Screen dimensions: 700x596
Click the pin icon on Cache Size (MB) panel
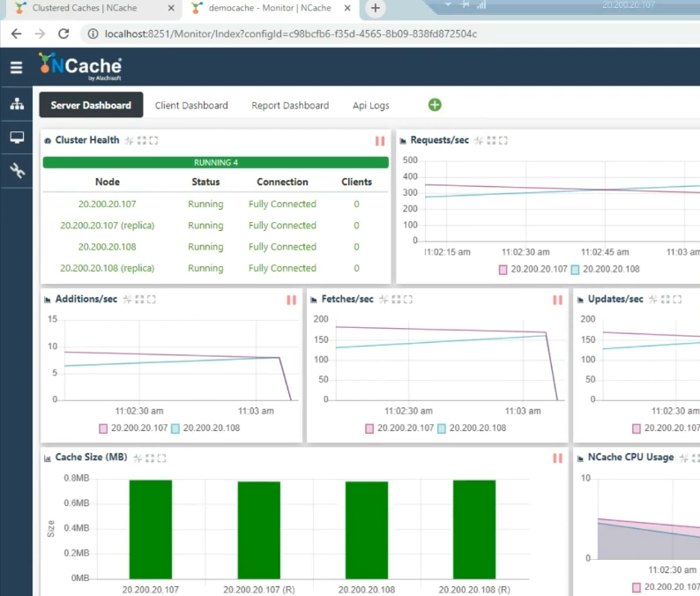[x=138, y=458]
